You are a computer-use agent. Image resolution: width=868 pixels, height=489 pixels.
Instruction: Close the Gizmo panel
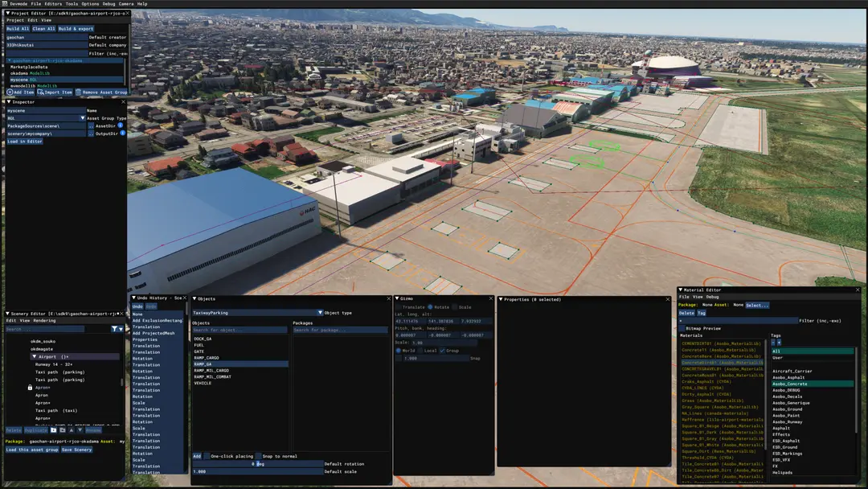[491, 298]
